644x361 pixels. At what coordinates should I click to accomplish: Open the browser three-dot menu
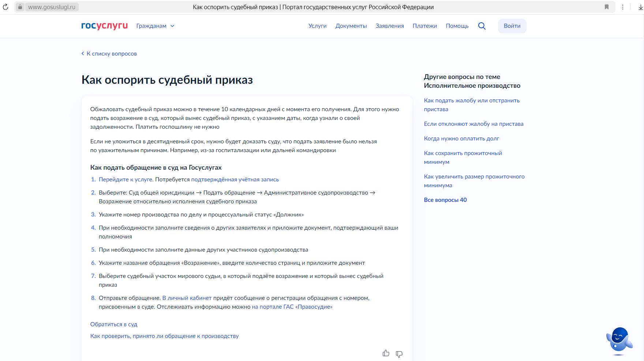point(622,7)
